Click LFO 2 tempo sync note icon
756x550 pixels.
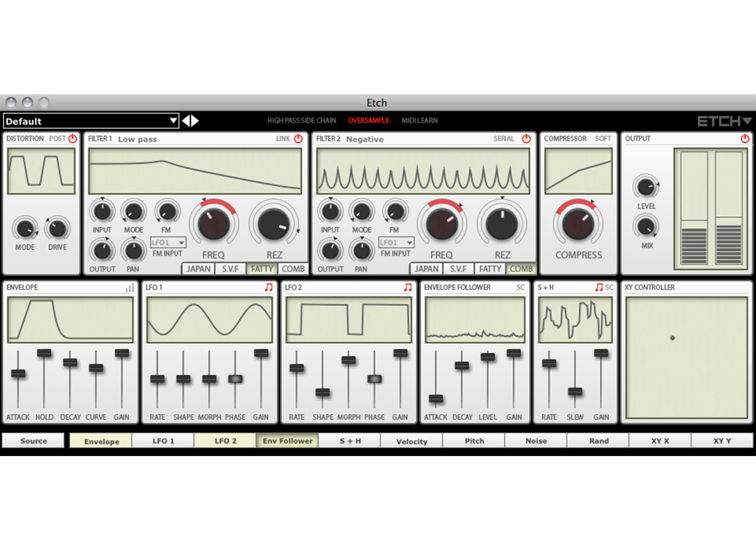pyautogui.click(x=408, y=287)
